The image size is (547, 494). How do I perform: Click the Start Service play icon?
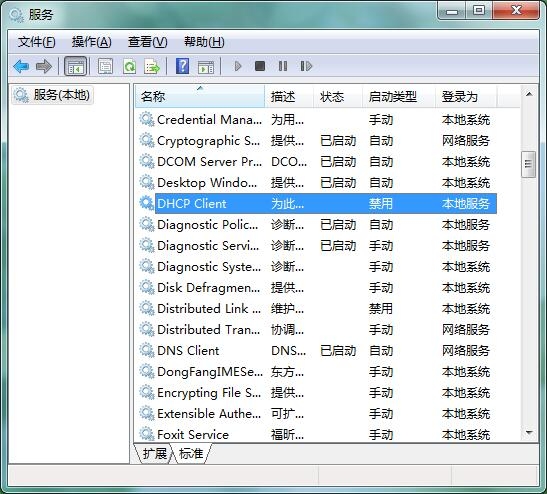click(238, 66)
